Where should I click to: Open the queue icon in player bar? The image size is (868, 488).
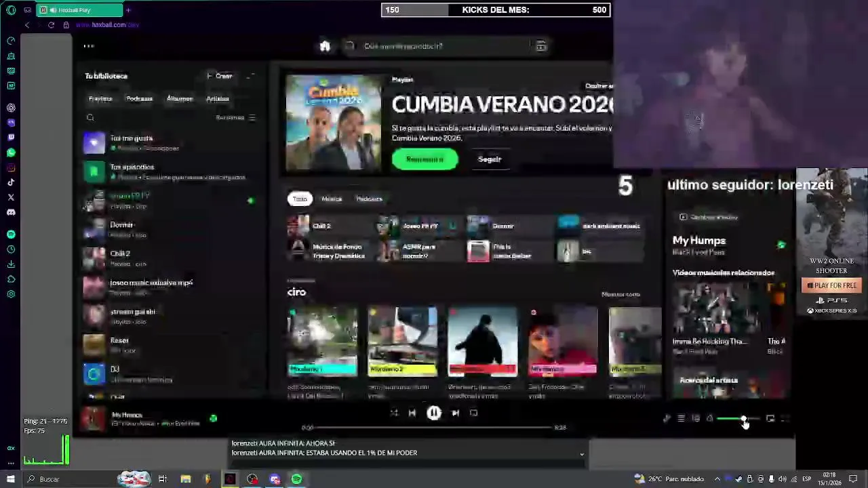681,420
